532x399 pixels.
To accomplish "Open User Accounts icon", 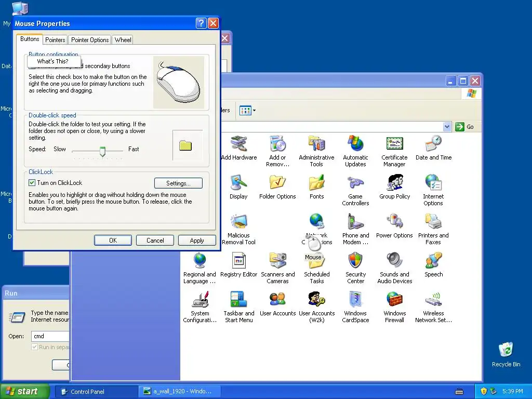I will point(277,304).
